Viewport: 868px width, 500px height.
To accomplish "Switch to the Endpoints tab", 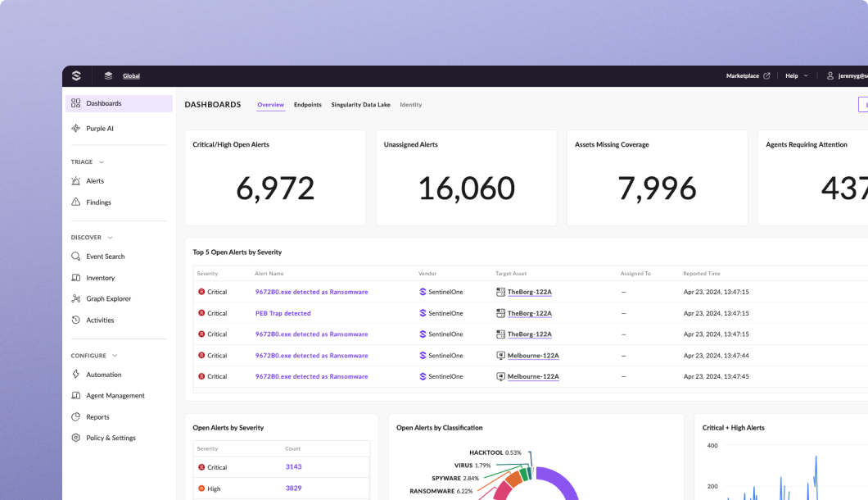I will [x=308, y=105].
